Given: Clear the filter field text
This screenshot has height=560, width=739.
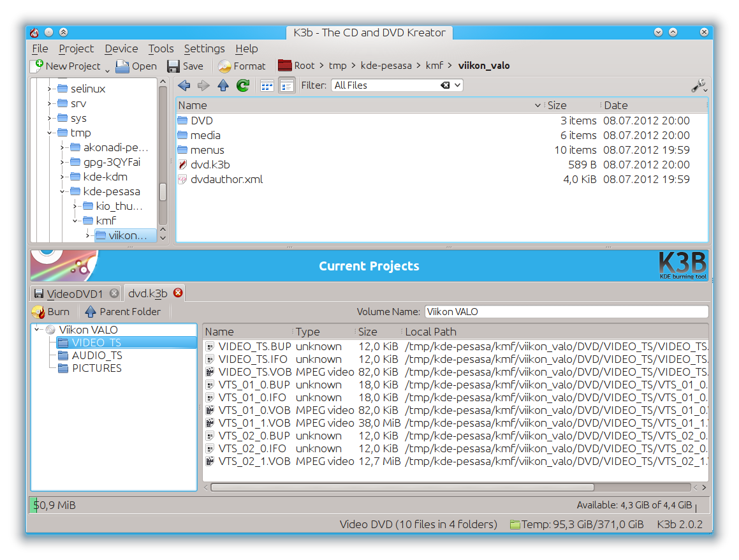Looking at the screenshot, I should tap(445, 85).
